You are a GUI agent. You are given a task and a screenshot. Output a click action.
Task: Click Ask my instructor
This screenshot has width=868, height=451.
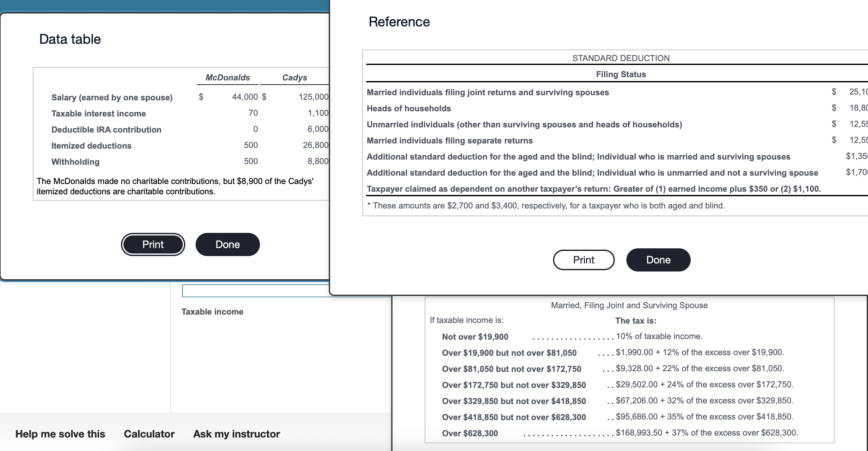tap(236, 434)
